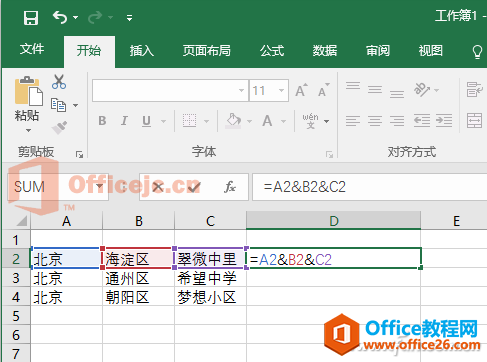The height and width of the screenshot is (362, 487).
Task: Middle-align cell contents
Action: 375,89
